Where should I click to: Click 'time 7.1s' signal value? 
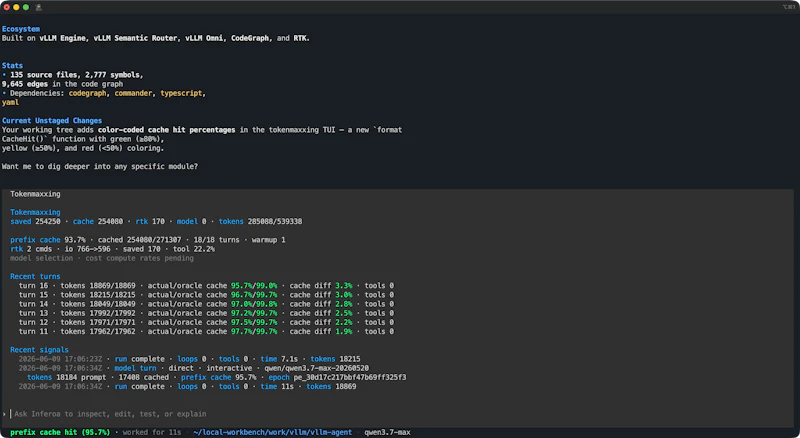click(279, 359)
